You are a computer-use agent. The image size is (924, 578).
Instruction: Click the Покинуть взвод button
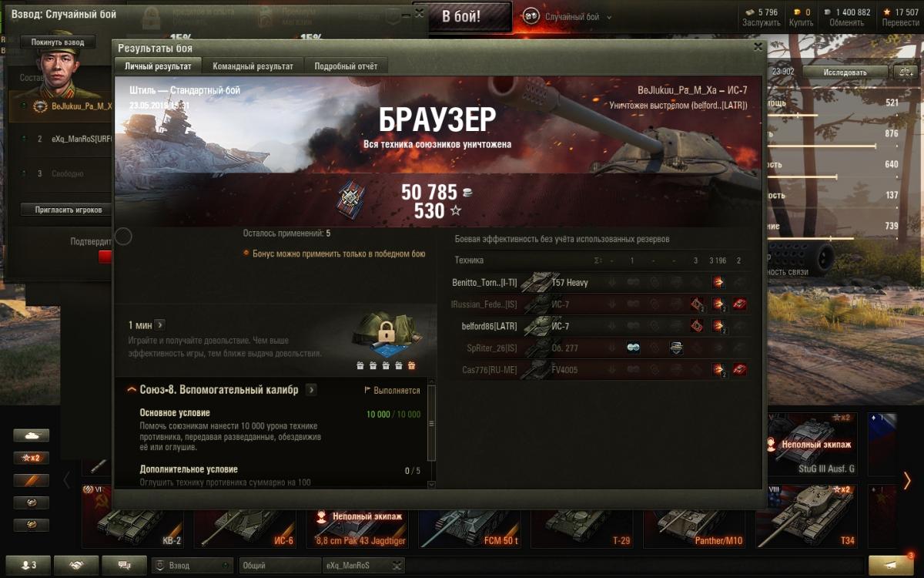(59, 42)
